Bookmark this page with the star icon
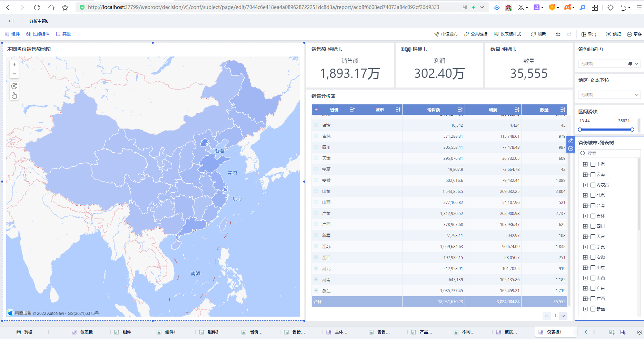644x339 pixels. (65, 7)
